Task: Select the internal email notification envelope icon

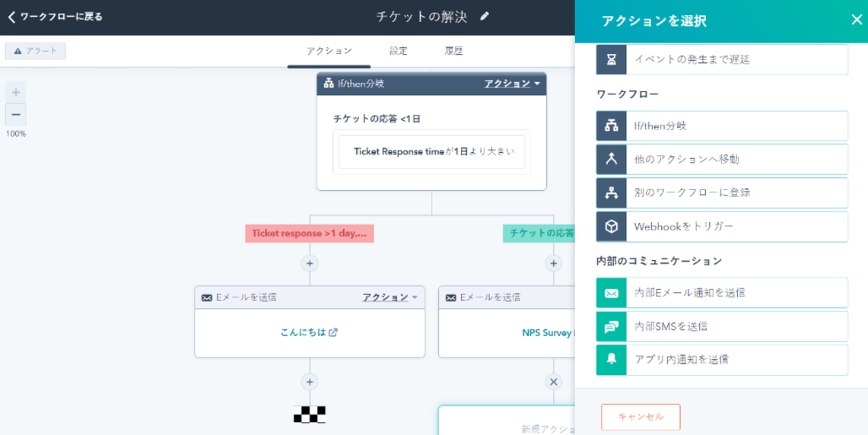Action: [611, 293]
